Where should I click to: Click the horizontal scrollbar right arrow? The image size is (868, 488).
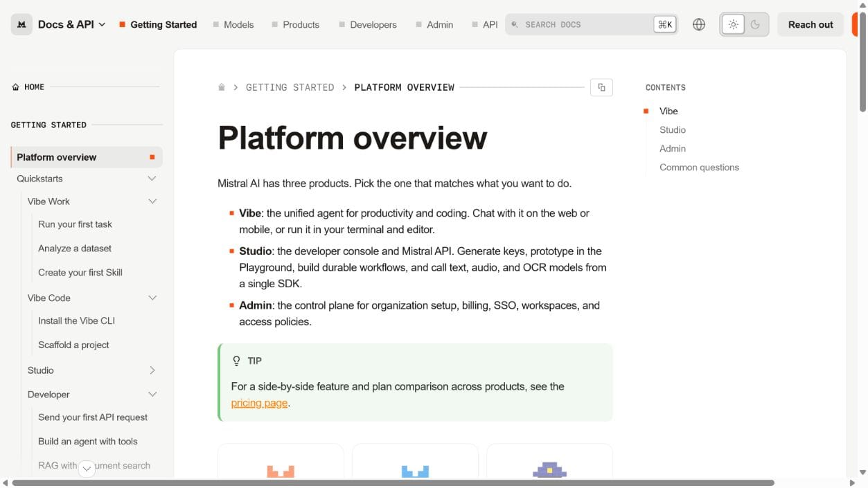click(x=852, y=482)
